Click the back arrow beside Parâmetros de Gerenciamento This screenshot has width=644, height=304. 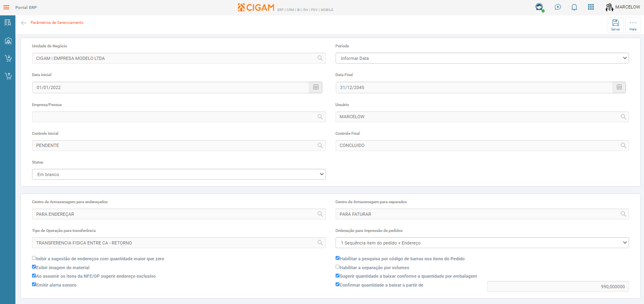click(24, 23)
